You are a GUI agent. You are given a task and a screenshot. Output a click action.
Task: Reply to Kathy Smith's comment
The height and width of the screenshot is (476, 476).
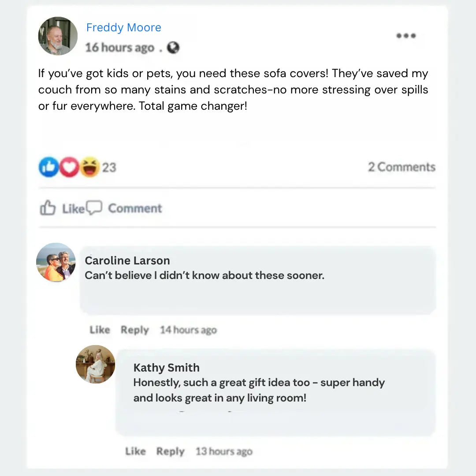171,451
